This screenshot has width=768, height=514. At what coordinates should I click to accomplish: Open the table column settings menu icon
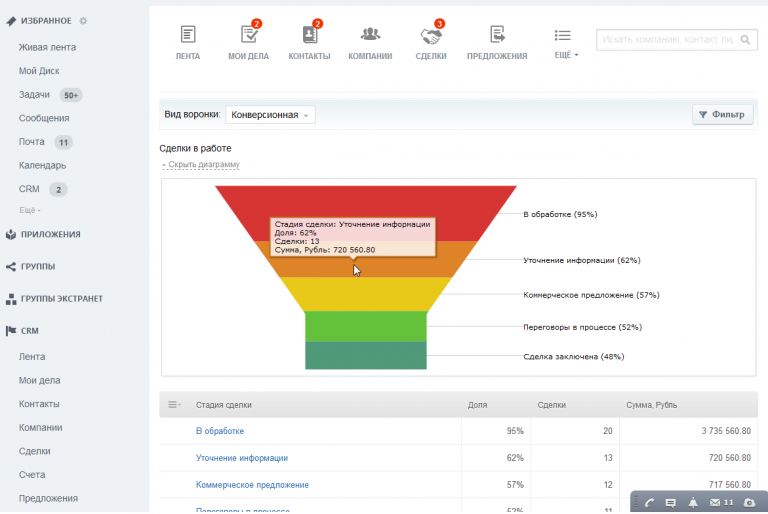174,405
